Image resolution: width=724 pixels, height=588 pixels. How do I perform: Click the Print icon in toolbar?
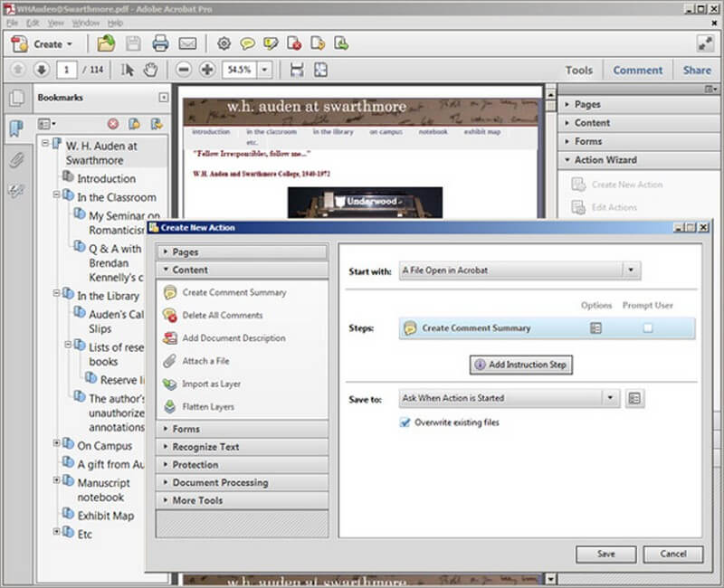pyautogui.click(x=160, y=43)
